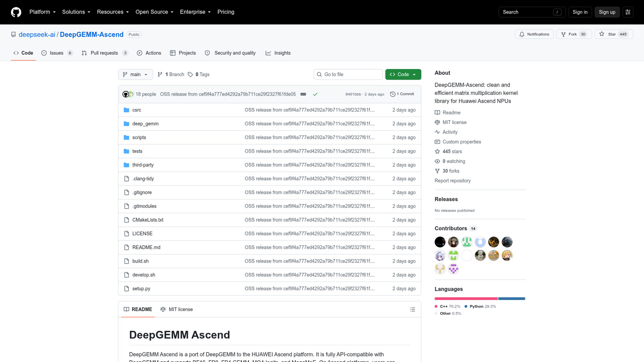
Task: Expand the Solutions menu
Action: point(76,12)
